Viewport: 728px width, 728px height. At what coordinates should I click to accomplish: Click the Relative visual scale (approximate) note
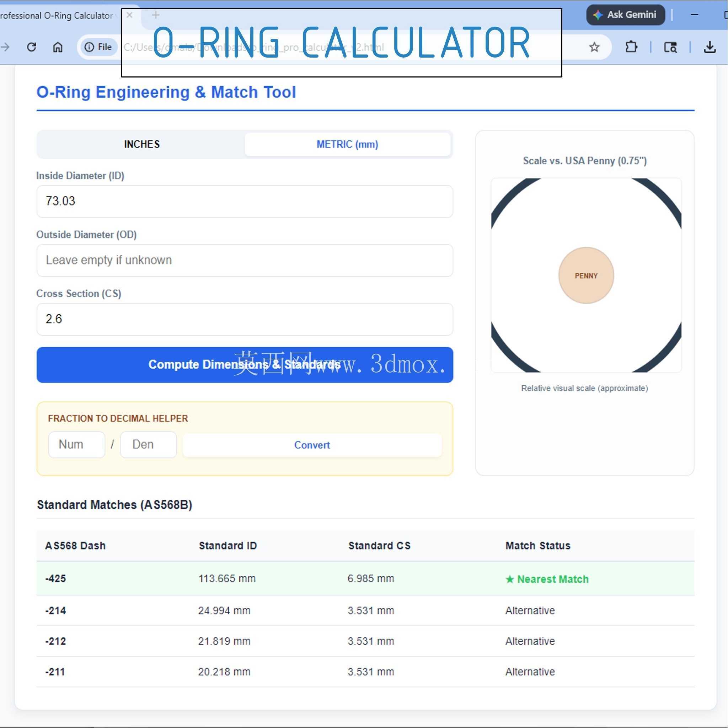click(585, 388)
